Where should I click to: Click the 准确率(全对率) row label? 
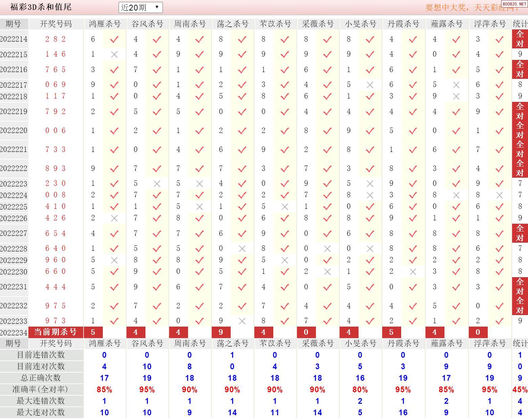[41, 390]
